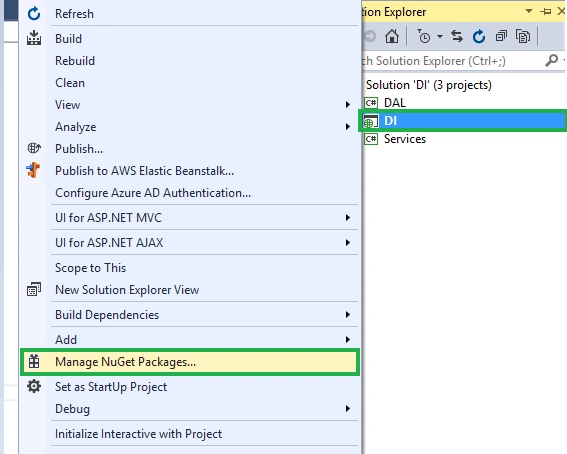Click the Home icon in Solution Explorer toolbar
The width and height of the screenshot is (567, 454).
point(392,36)
